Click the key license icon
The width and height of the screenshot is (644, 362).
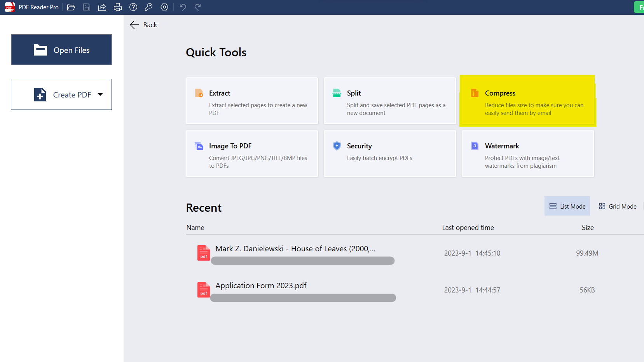(x=148, y=7)
